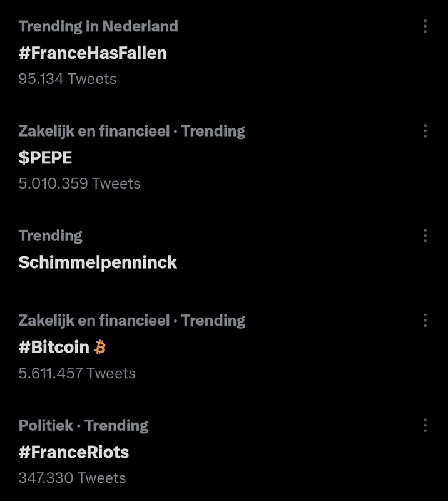
Task: Open the $PEPE trending topic
Action: click(45, 157)
